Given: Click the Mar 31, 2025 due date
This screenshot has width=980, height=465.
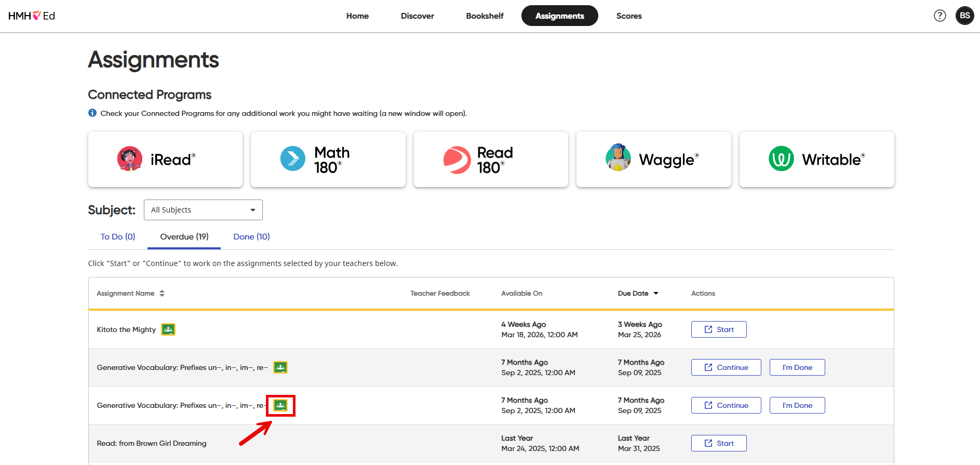Looking at the screenshot, I should (x=639, y=448).
